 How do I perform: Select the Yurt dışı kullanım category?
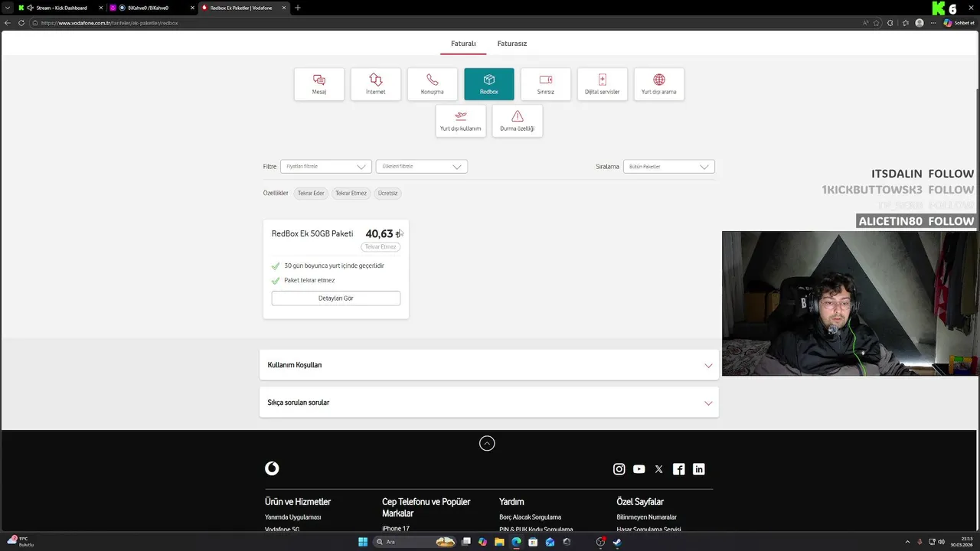tap(461, 121)
